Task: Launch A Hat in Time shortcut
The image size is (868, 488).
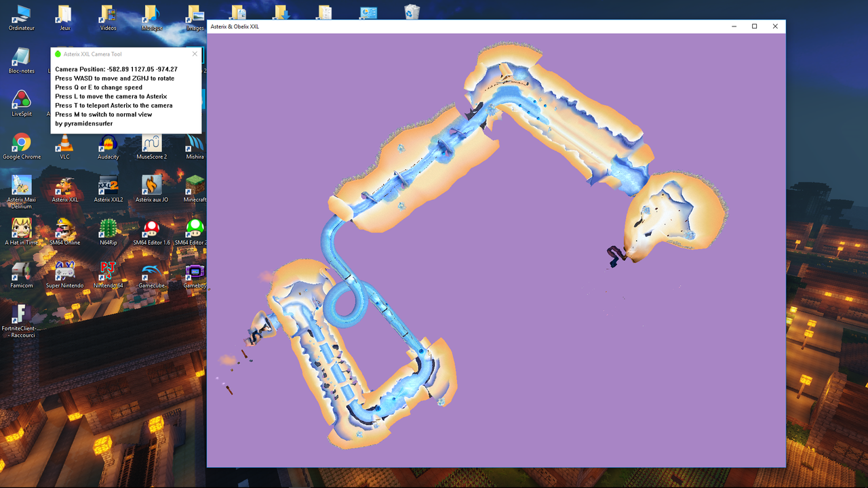Action: (x=22, y=232)
